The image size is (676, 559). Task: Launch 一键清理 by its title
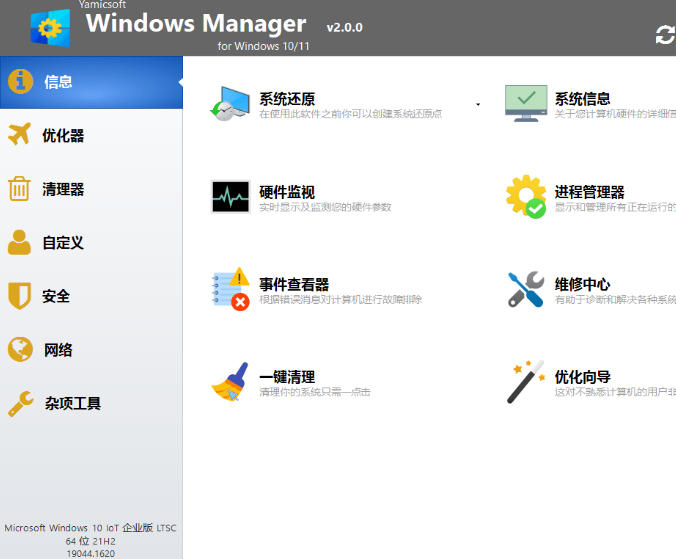[x=287, y=377]
